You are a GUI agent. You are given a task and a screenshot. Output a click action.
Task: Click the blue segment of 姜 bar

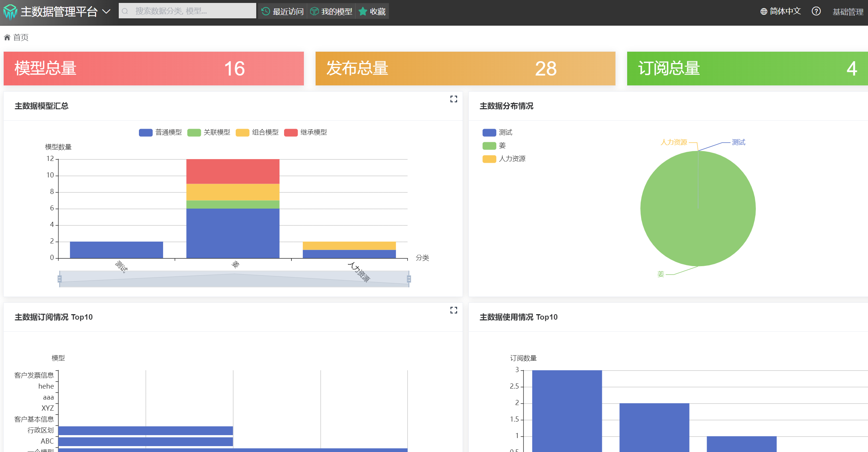[x=233, y=233]
